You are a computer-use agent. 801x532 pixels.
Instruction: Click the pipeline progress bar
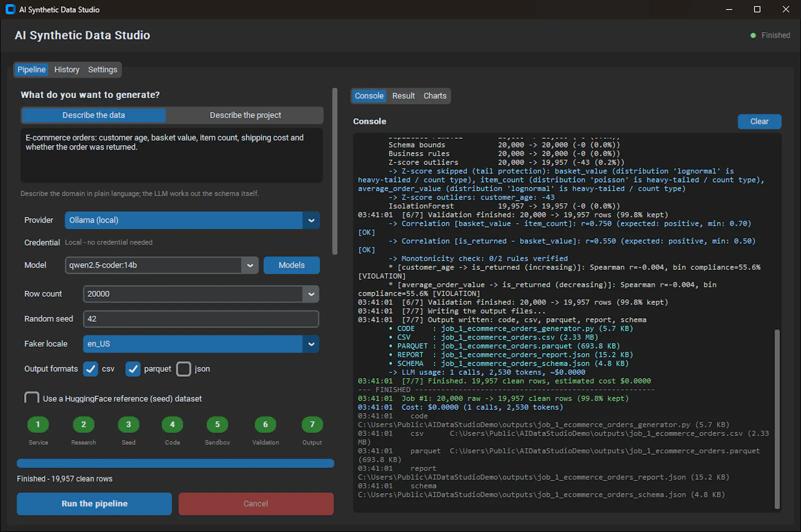click(175, 463)
